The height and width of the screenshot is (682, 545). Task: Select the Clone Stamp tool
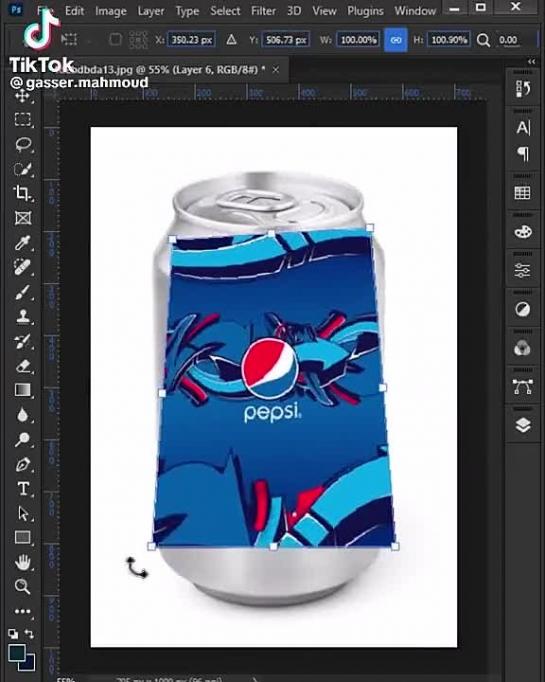pos(23,317)
